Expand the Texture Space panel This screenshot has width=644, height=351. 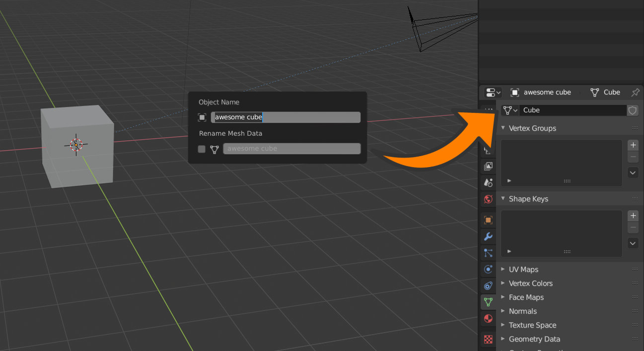point(502,325)
